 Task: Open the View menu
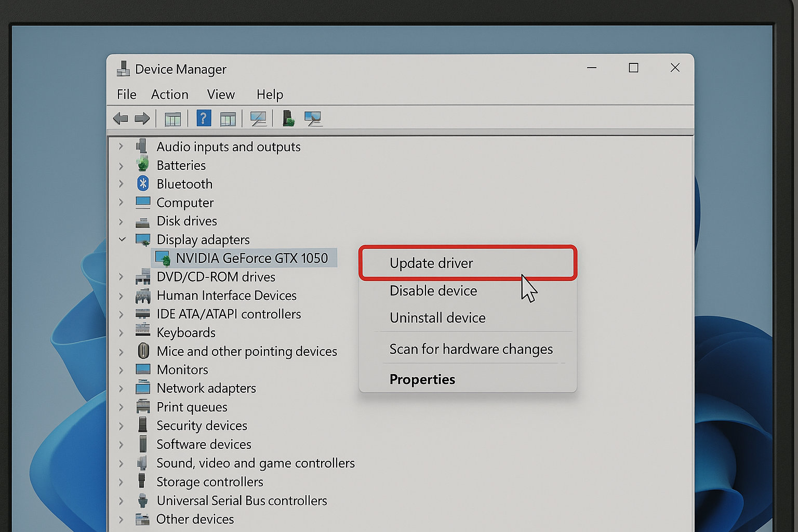221,94
